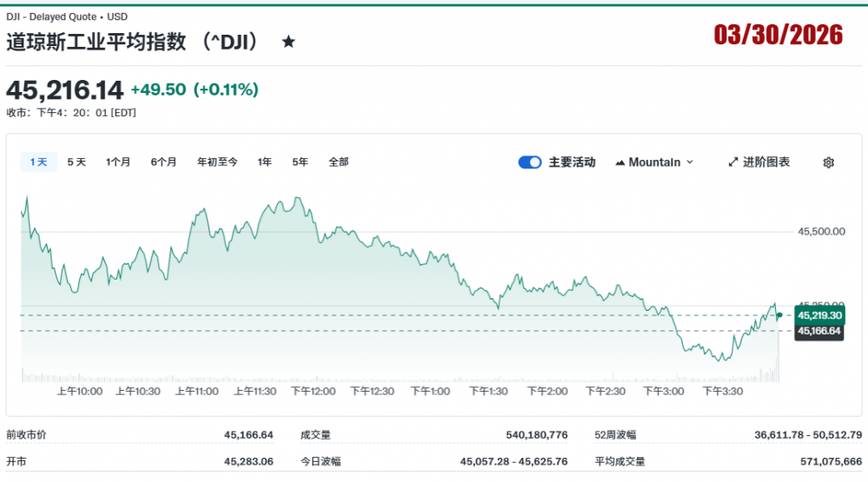868x482 pixels.
Task: Switch the chart to 1年
Action: (265, 162)
